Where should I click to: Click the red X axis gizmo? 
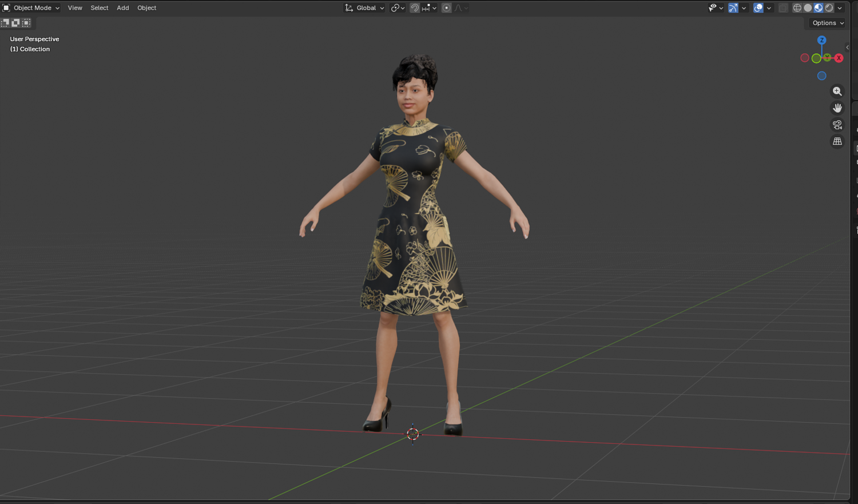click(x=839, y=58)
